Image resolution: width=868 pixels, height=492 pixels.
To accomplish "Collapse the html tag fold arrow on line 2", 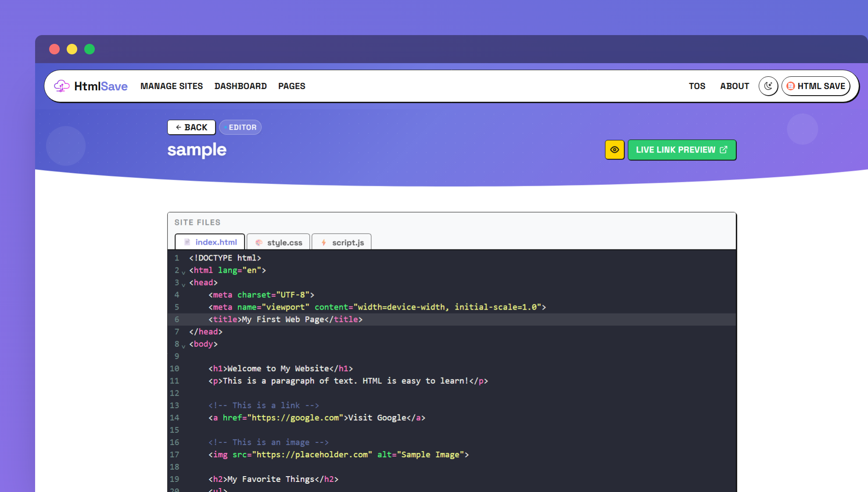I will coord(183,272).
